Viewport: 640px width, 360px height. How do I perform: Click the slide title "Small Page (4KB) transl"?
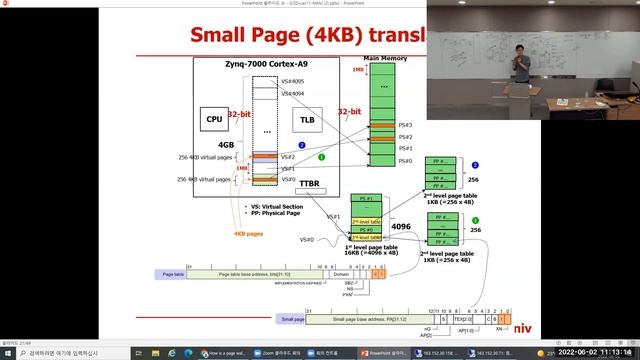(308, 35)
